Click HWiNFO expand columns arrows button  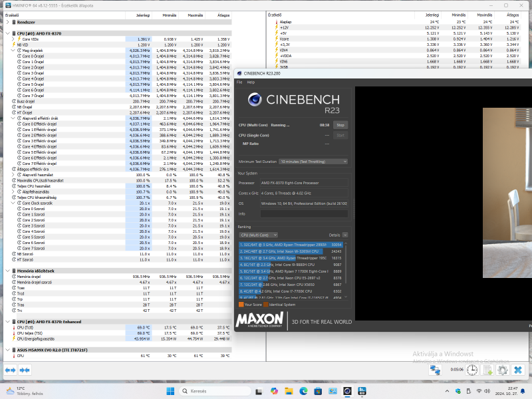[11, 370]
